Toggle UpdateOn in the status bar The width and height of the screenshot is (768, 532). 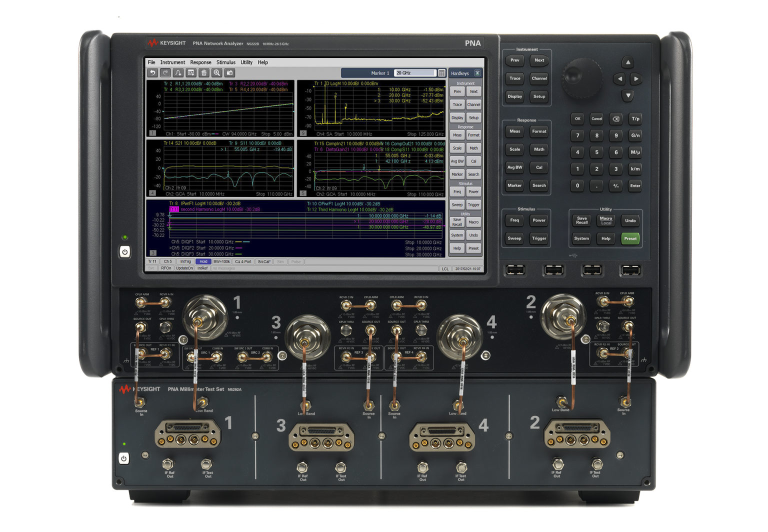pos(184,268)
